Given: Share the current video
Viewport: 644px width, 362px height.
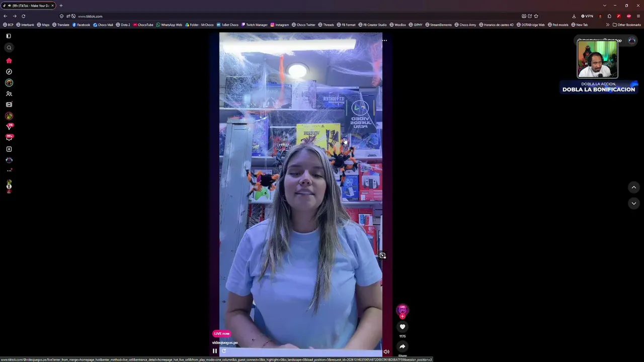Looking at the screenshot, I should [x=403, y=346].
